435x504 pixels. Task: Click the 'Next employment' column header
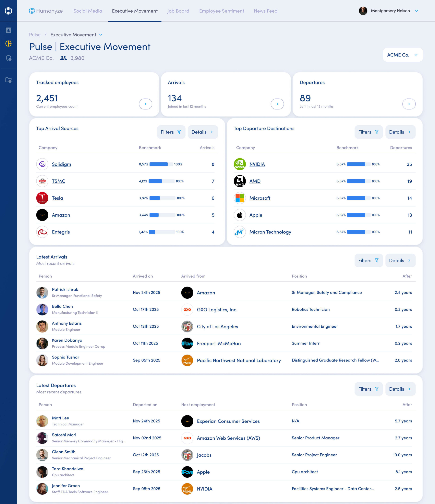tap(198, 405)
